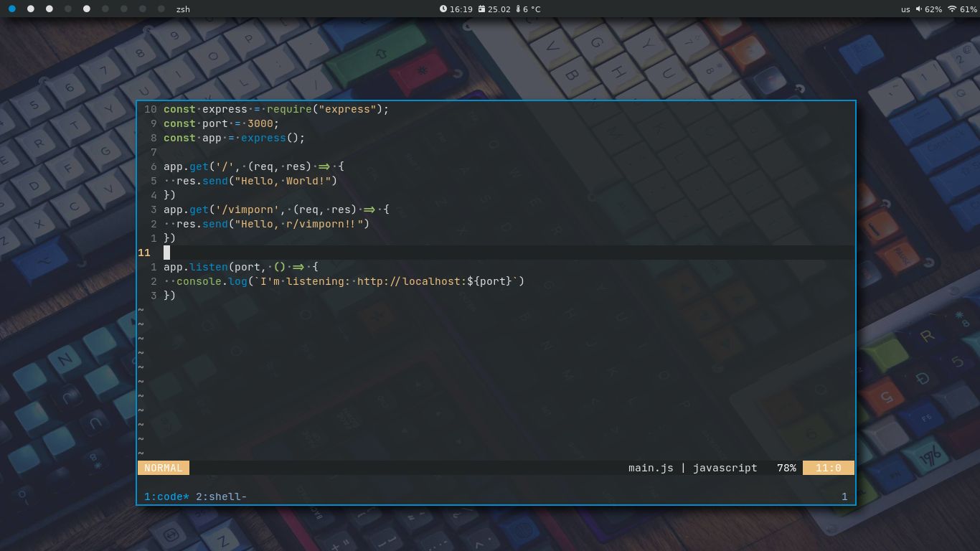Click the volume speaker icon in the top bar
The image size is (980, 551).
click(x=919, y=9)
